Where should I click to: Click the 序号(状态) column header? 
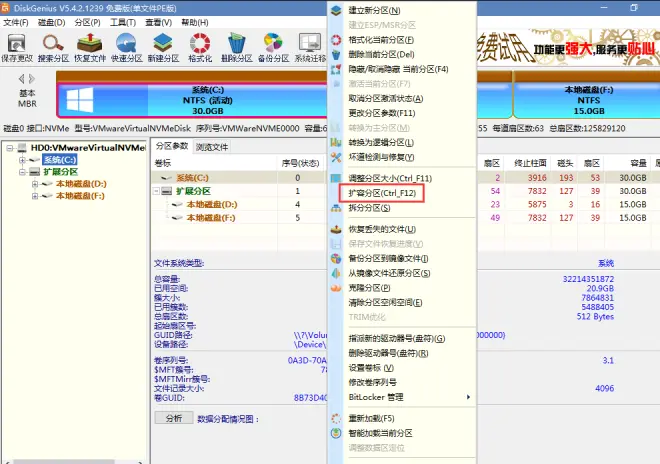(x=300, y=163)
